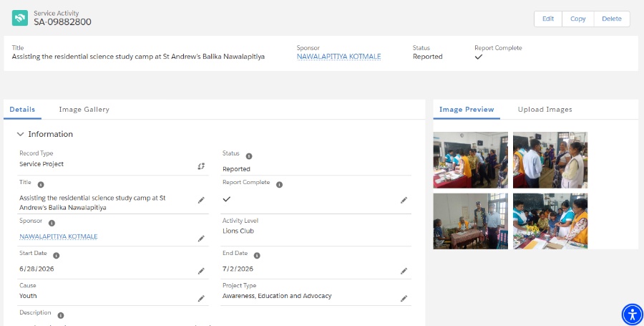This screenshot has width=644, height=326.
Task: Show info tooltip for End Date
Action: pos(257,256)
